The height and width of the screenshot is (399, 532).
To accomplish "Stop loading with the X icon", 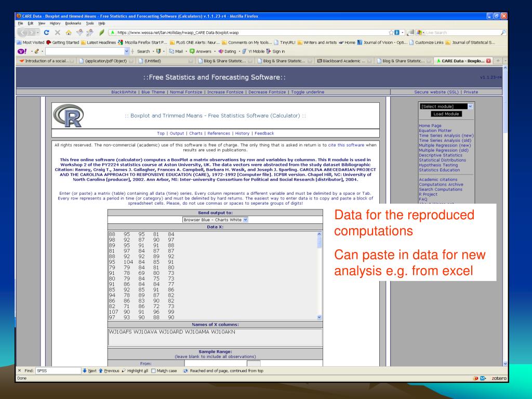I will tap(57, 33).
